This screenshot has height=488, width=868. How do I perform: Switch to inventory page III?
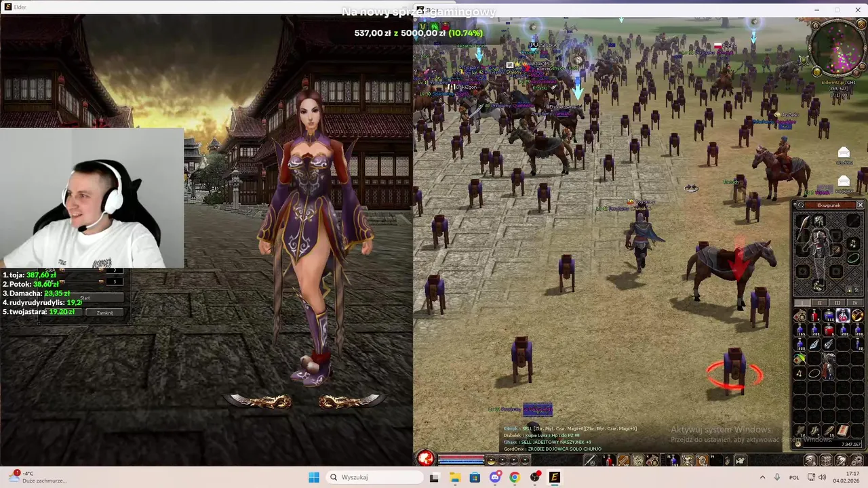[837, 303]
